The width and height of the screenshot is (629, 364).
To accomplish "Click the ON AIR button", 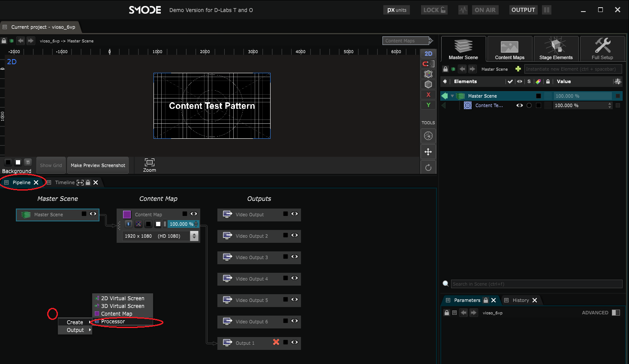I will click(485, 10).
